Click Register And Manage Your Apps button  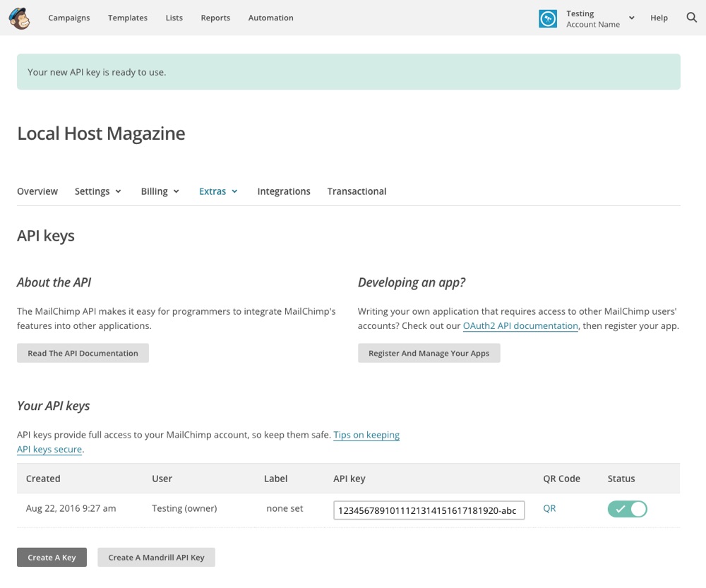tap(429, 354)
